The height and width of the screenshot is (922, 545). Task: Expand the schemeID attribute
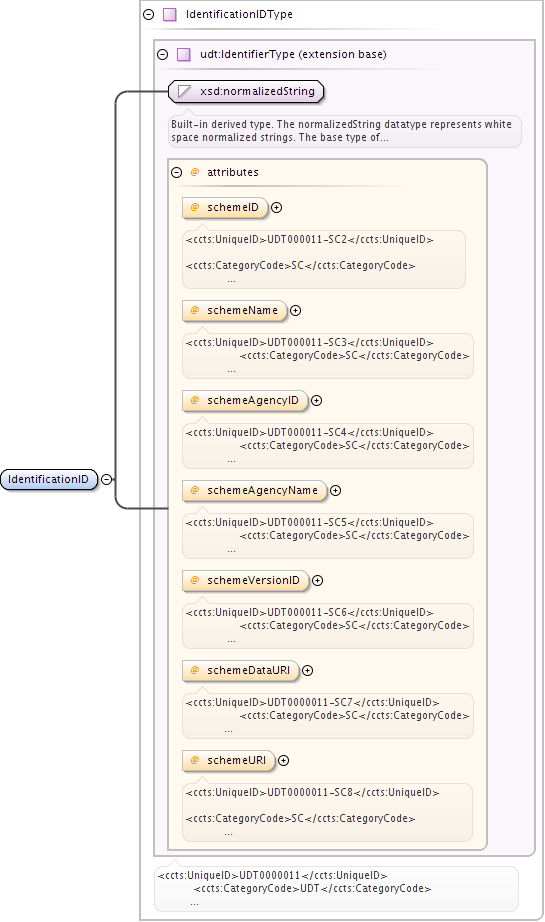click(x=276, y=208)
